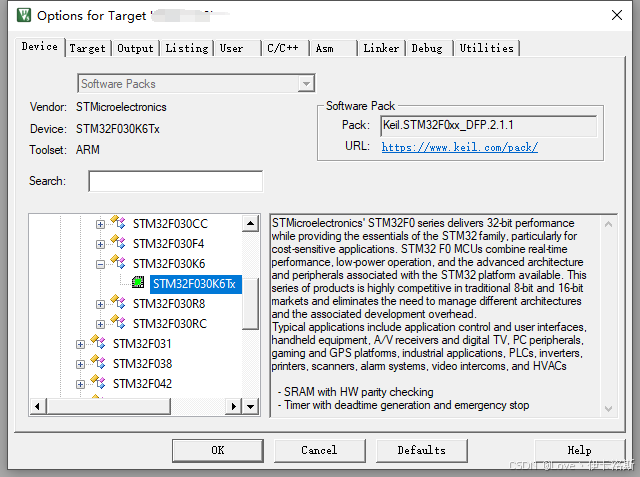Select the STM32F038 tree entry

tap(142, 364)
